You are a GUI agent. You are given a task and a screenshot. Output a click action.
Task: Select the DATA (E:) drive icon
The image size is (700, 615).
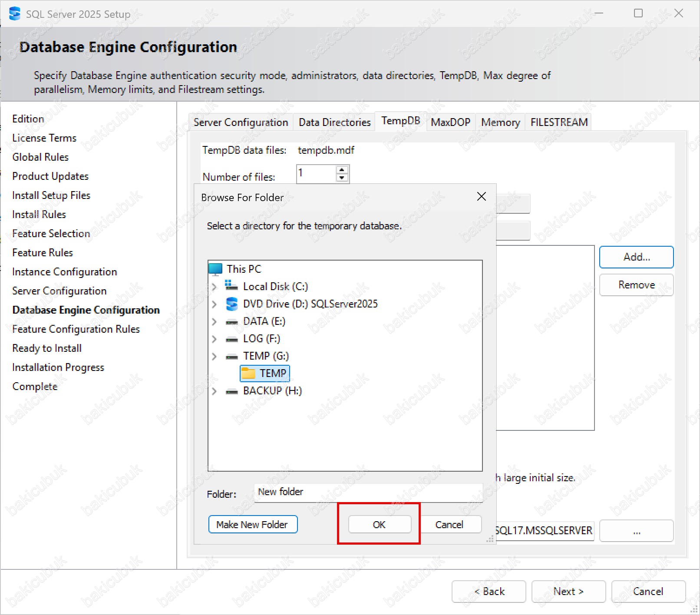232,322
